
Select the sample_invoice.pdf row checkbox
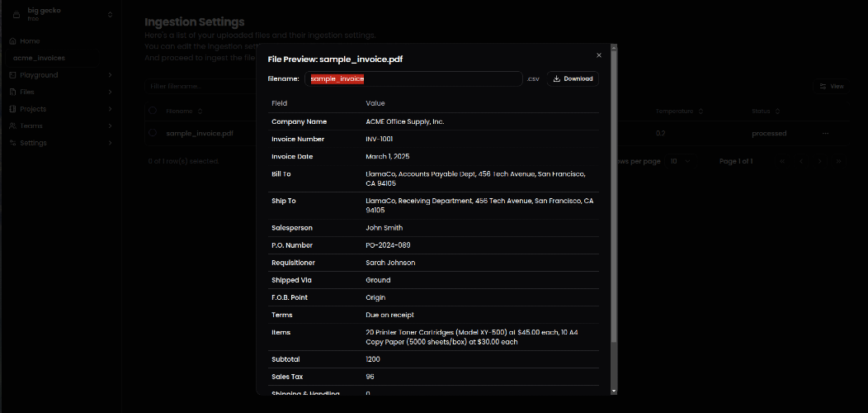coord(153,133)
